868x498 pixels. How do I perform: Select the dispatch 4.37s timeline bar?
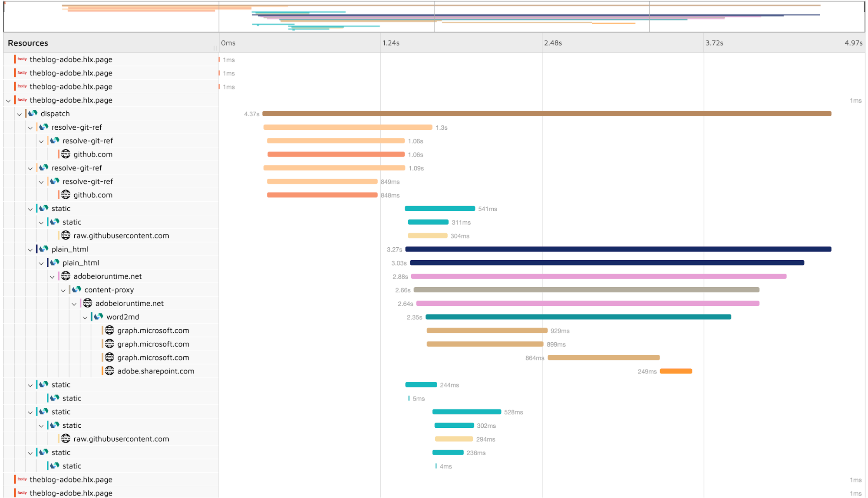click(547, 114)
